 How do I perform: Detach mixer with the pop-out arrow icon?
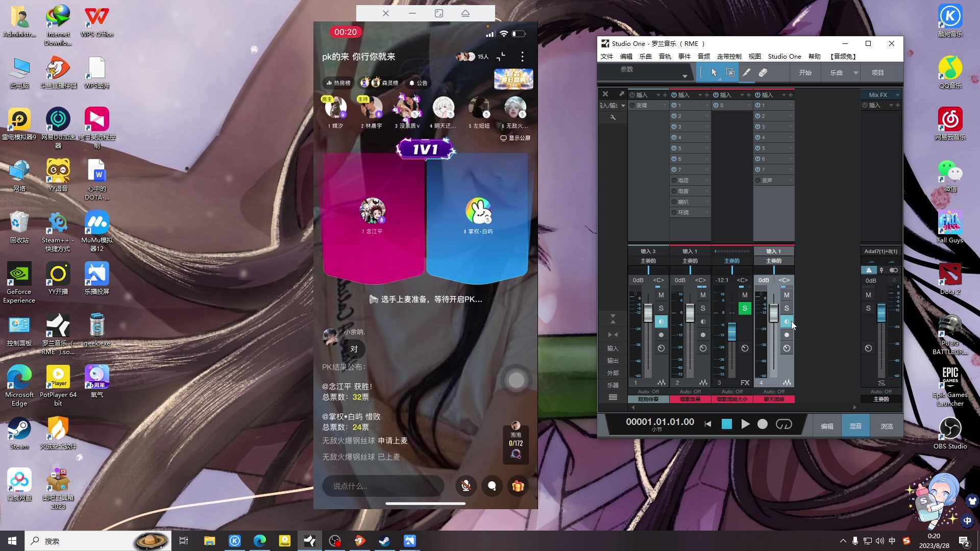point(621,94)
